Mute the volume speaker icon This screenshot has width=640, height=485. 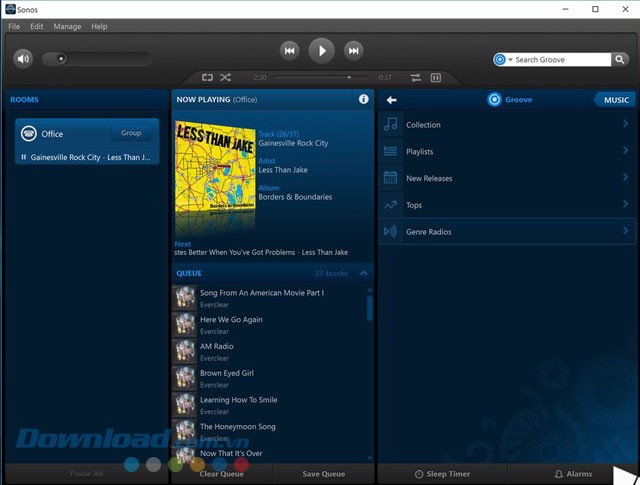coord(24,59)
